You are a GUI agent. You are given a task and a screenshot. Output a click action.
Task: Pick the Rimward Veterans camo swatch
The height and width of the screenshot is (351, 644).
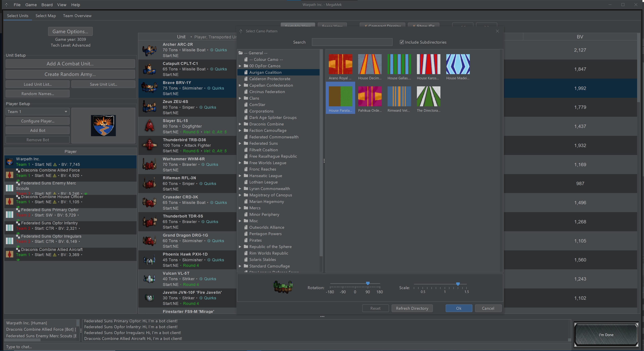click(x=399, y=96)
